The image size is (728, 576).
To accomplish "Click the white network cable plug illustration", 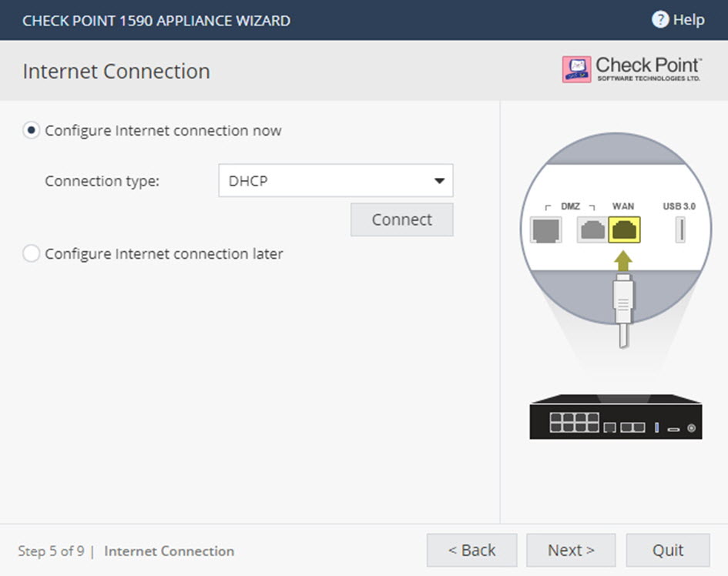I will pyautogui.click(x=623, y=310).
